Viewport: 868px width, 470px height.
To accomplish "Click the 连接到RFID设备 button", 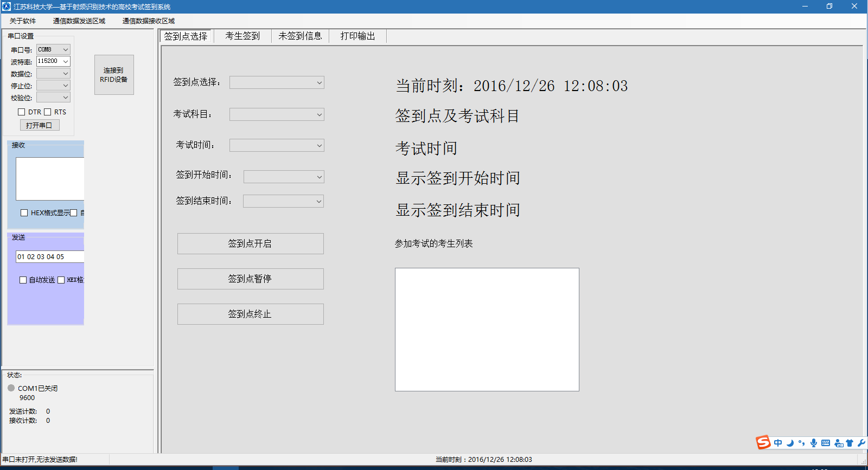I will pos(114,75).
